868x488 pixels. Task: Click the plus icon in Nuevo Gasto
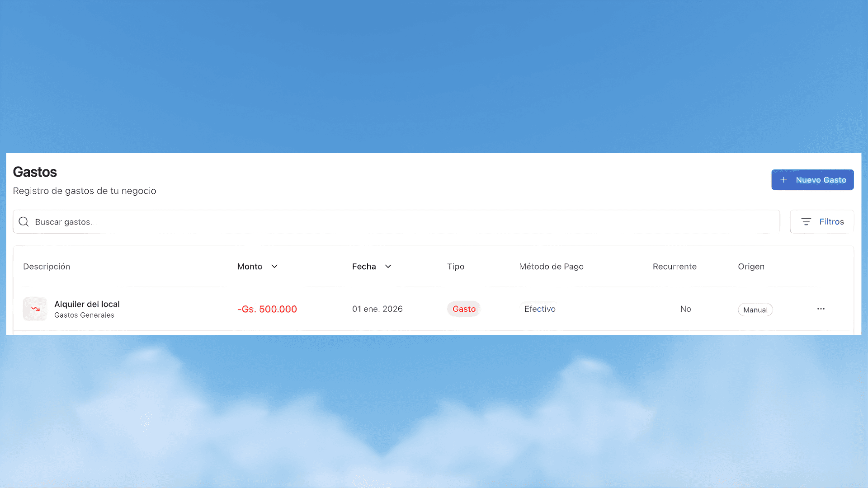783,180
